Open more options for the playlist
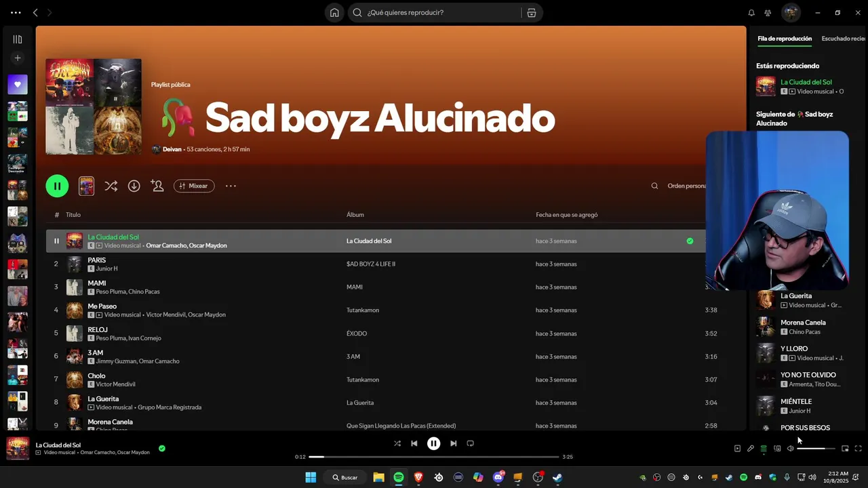Viewport: 868px width, 488px height. 231,186
